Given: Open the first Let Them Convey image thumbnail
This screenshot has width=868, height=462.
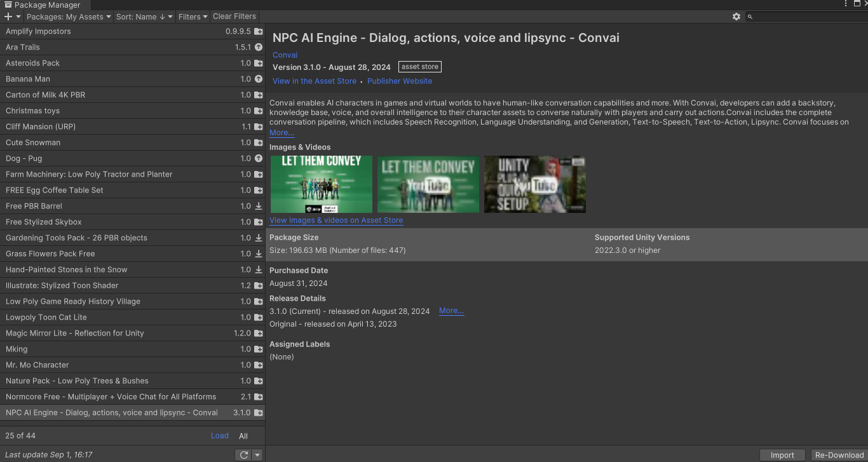Looking at the screenshot, I should [x=322, y=184].
